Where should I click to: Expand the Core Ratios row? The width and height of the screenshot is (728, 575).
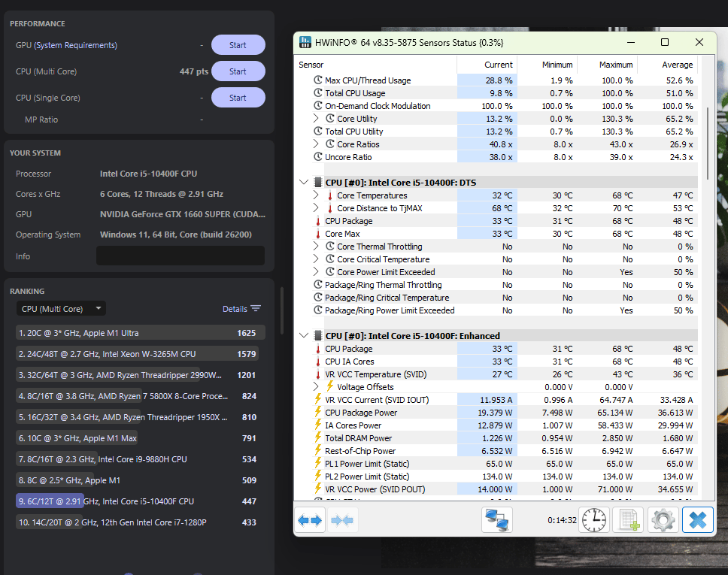click(316, 144)
